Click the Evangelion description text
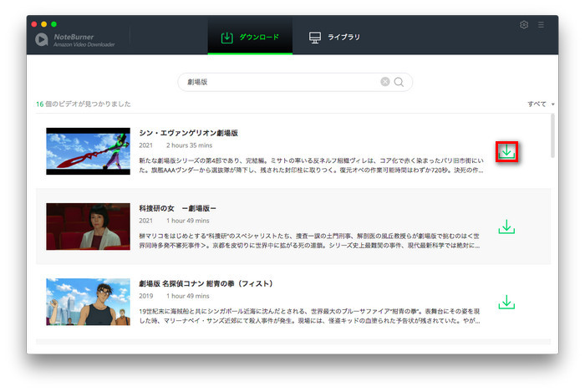The image size is (585, 392). tap(312, 165)
